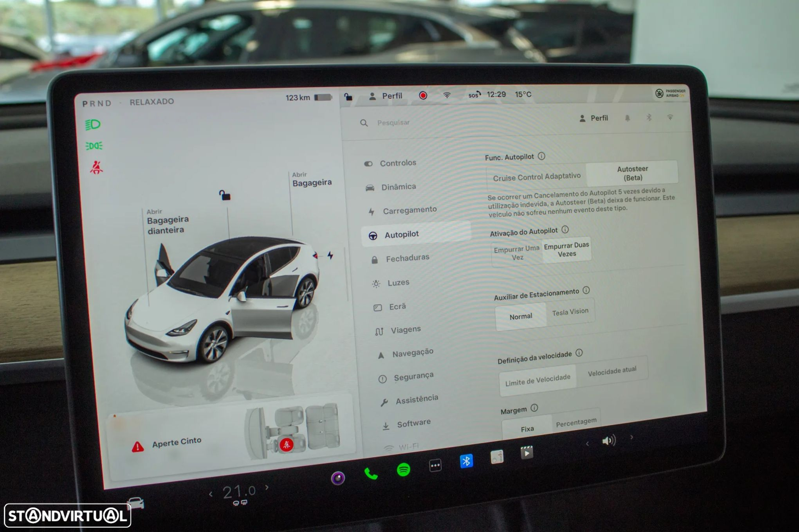The width and height of the screenshot is (799, 532).
Task: Open the Phone app in dock
Action: pos(371,474)
